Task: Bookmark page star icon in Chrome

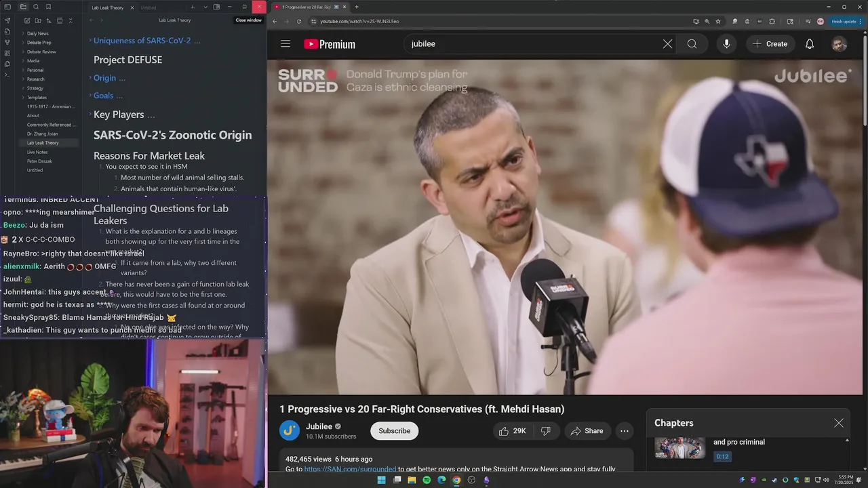Action: (718, 21)
